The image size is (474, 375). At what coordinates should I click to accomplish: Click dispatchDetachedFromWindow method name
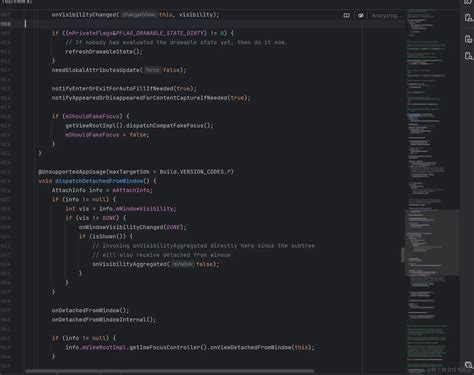(x=99, y=181)
